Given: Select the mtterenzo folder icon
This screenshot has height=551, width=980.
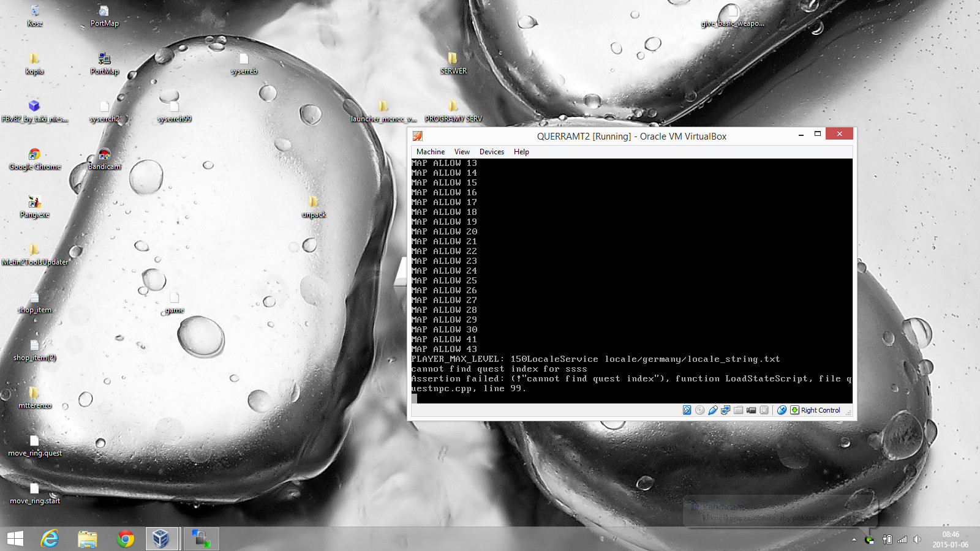Looking at the screenshot, I should click(35, 398).
